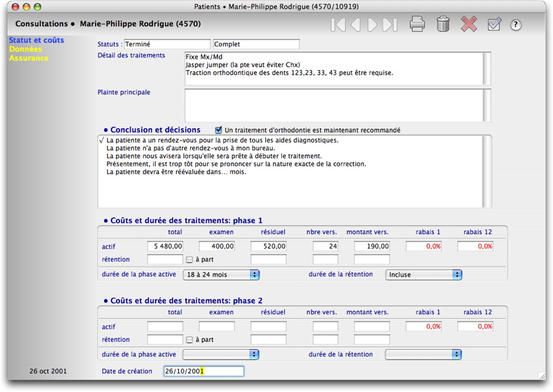The height and width of the screenshot is (392, 553).
Task: Go to the next record
Action: pos(372,24)
